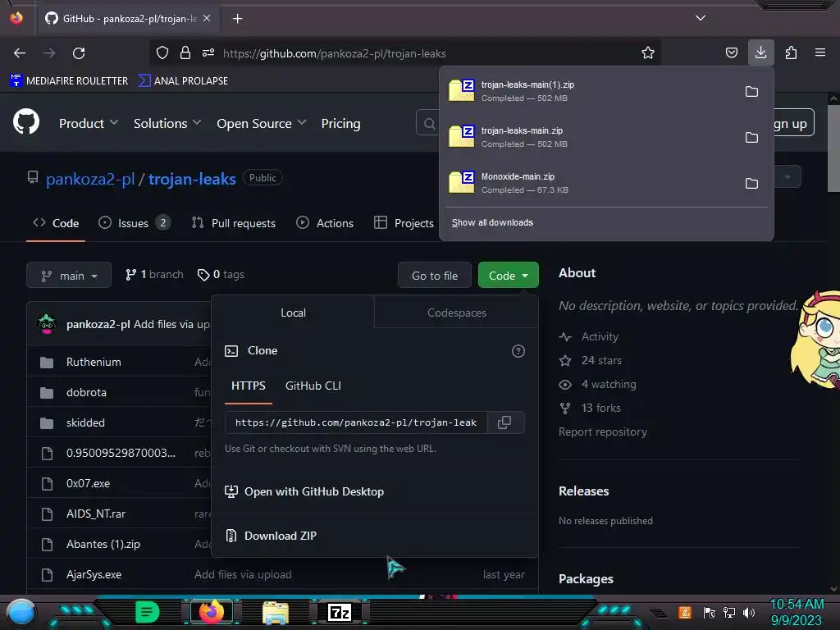This screenshot has height=630, width=840.
Task: Switch to the Actions tab
Action: point(325,223)
